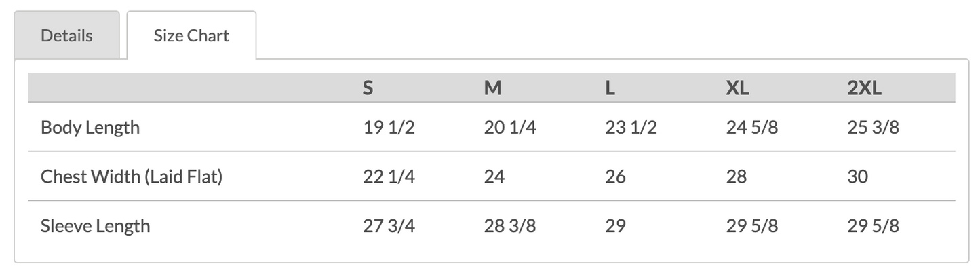The image size is (980, 279).
Task: Click the 2XL chest width value 30
Action: click(x=857, y=176)
